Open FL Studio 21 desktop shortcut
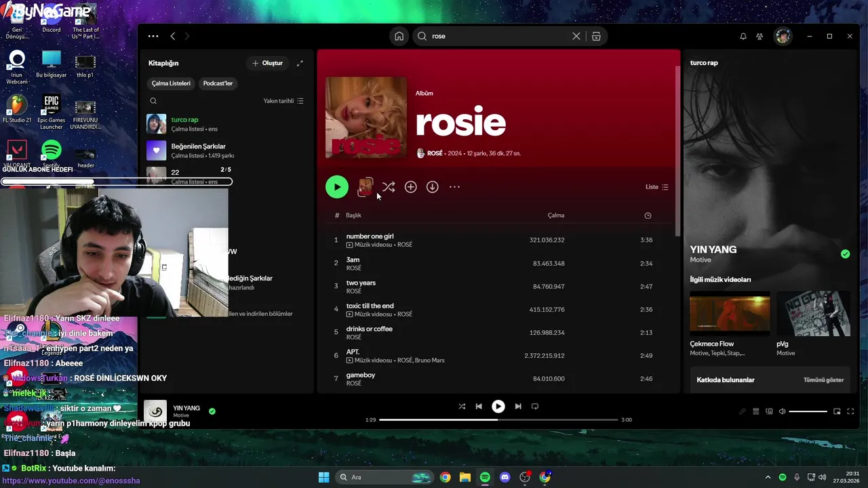Image resolution: width=868 pixels, height=488 pixels. pyautogui.click(x=17, y=110)
